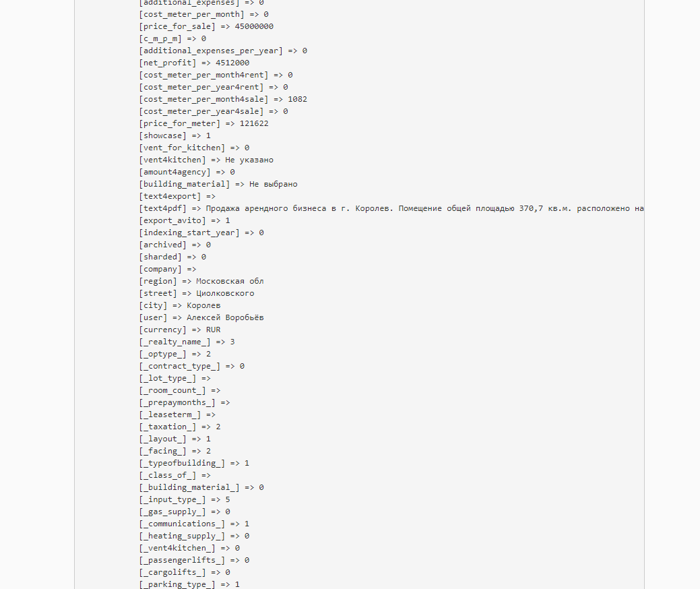This screenshot has height=589, width=700.
Task: Click the [building_material] key with Не выбрано
Action: pyautogui.click(x=185, y=184)
